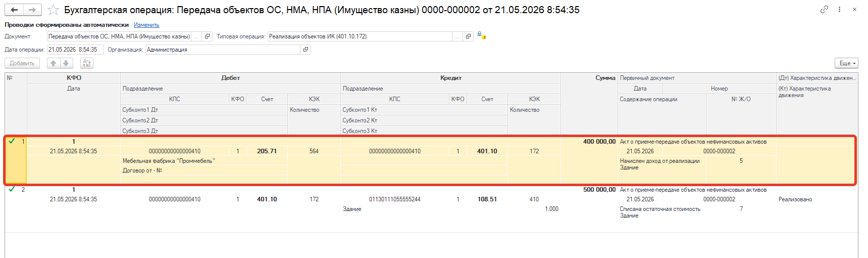Click the Организация field with Администрация

223,50
